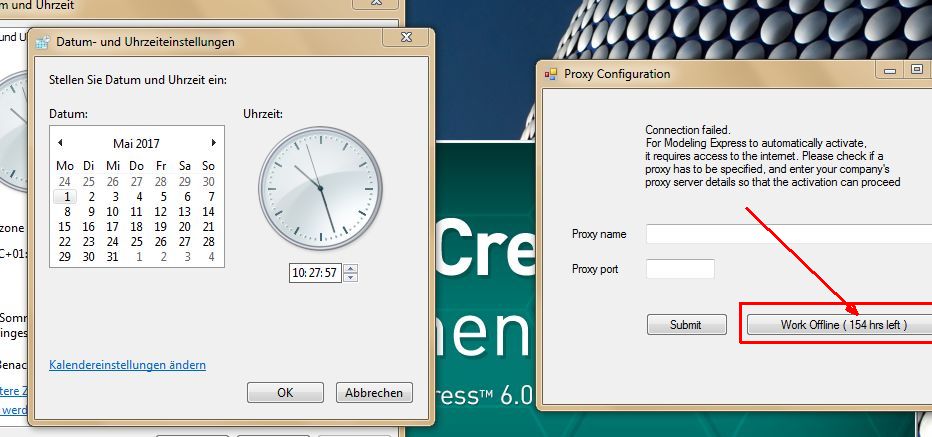Select May 28 in the calendar

tap(209, 242)
